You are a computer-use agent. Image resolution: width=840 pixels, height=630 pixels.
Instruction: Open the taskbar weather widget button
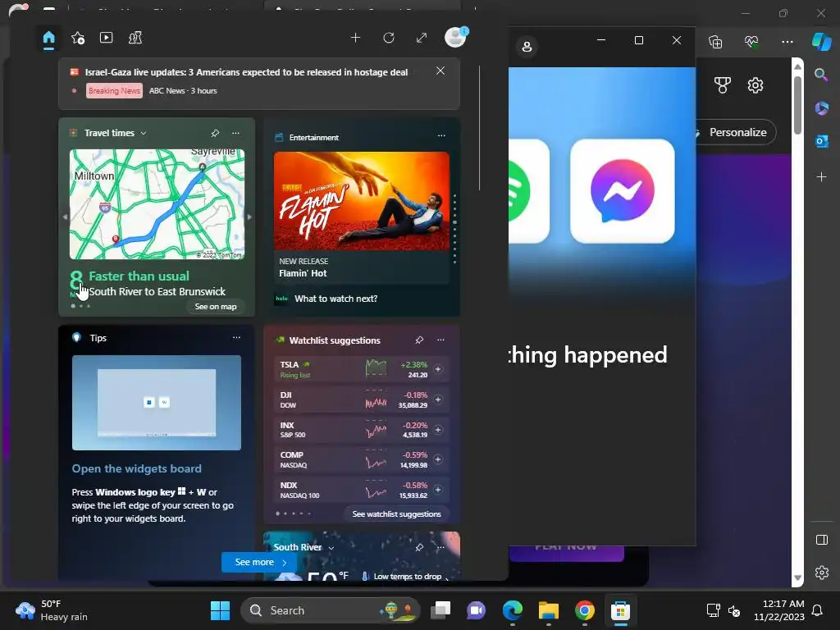click(x=52, y=610)
